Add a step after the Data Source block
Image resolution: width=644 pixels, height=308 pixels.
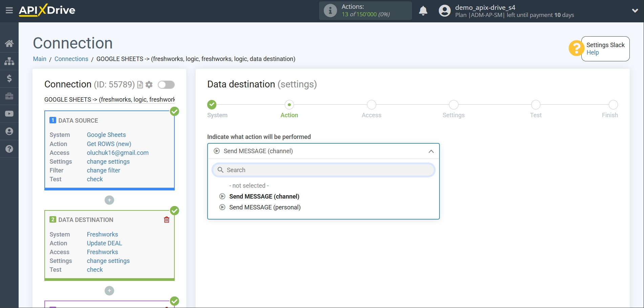pos(109,200)
